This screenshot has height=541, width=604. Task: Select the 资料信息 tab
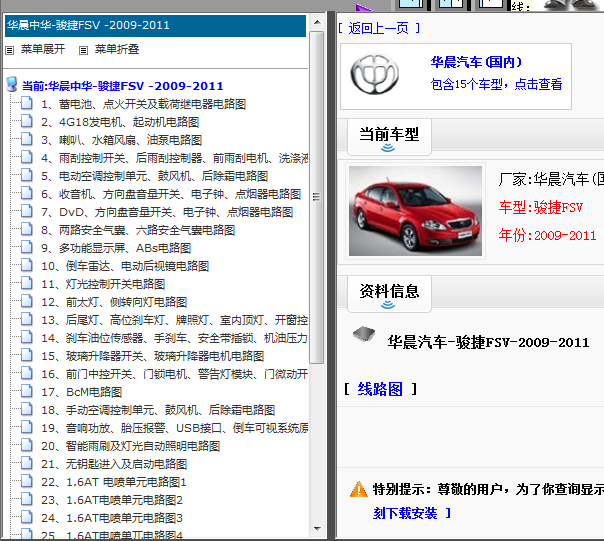[389, 294]
